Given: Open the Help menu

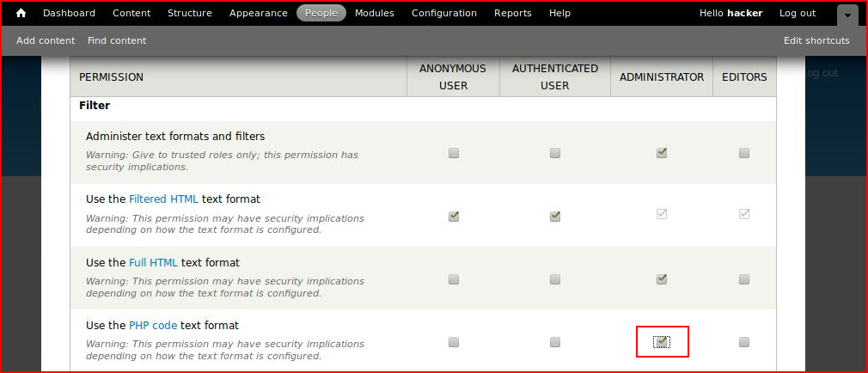Looking at the screenshot, I should (x=559, y=13).
